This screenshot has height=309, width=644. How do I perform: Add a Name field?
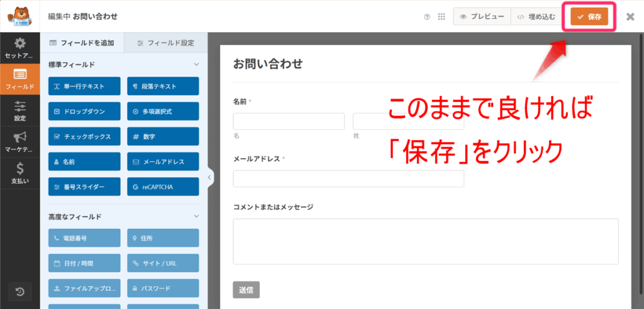[x=85, y=161]
